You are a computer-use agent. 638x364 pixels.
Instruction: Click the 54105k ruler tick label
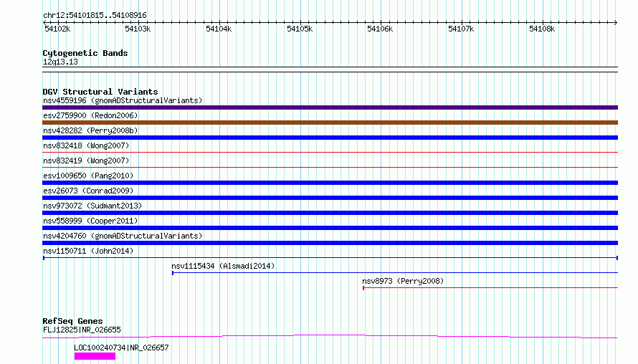(x=300, y=29)
